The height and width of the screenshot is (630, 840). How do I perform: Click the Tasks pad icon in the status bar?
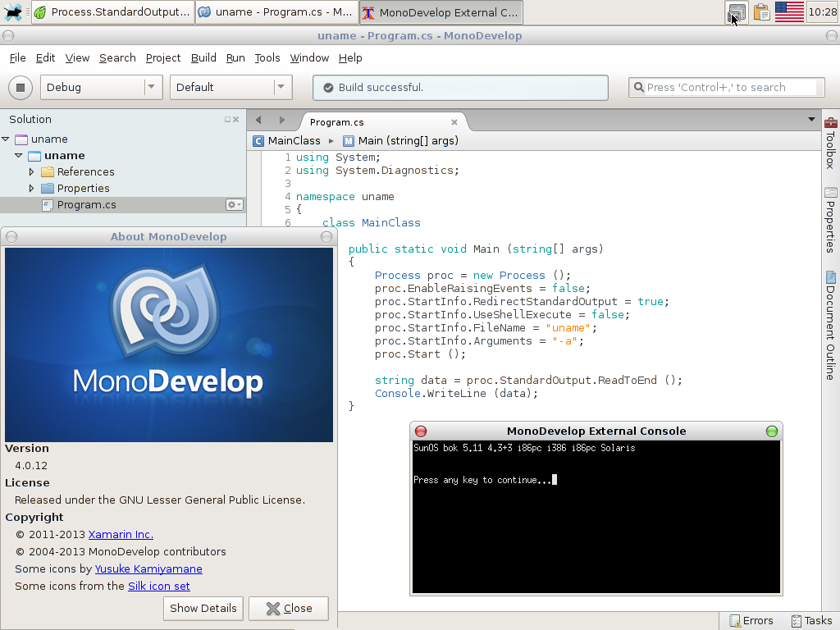coord(797,621)
